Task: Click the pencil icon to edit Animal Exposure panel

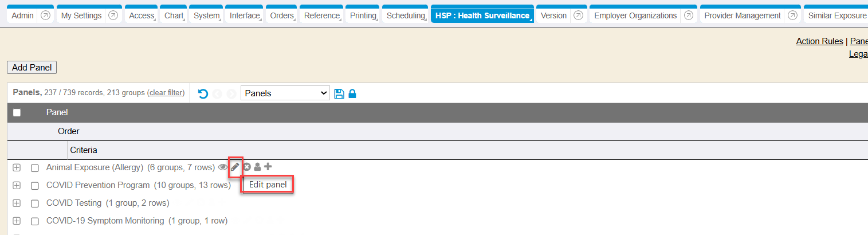Action: tap(235, 167)
